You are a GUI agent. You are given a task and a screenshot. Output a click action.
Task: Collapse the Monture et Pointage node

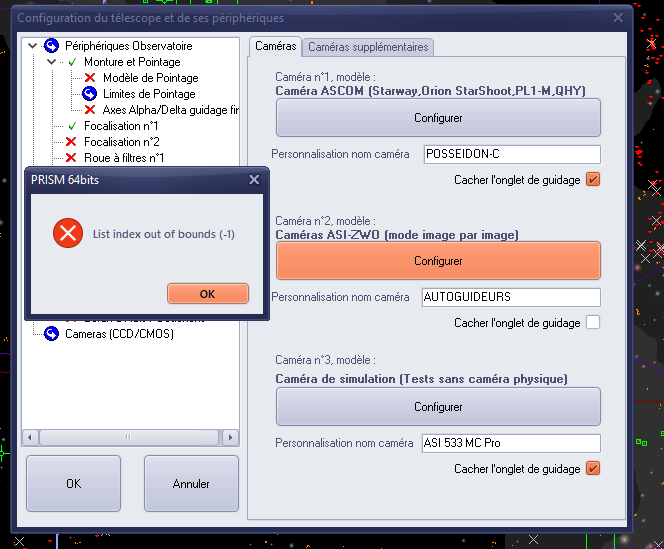[x=51, y=62]
